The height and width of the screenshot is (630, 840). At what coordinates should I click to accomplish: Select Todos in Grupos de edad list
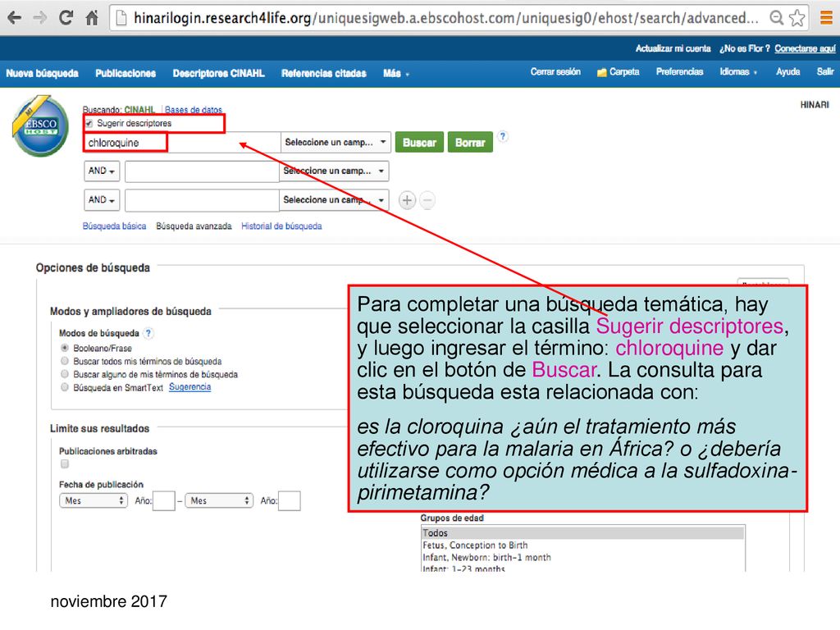tap(583, 533)
